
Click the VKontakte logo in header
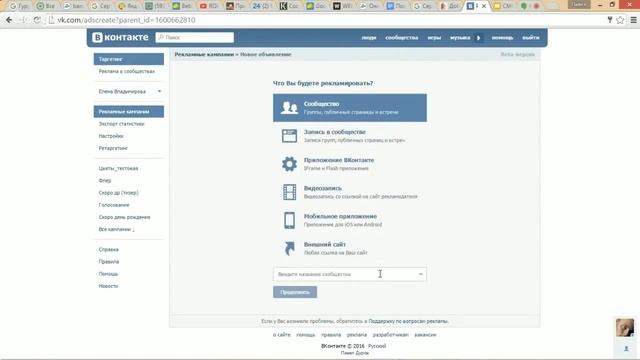120,37
